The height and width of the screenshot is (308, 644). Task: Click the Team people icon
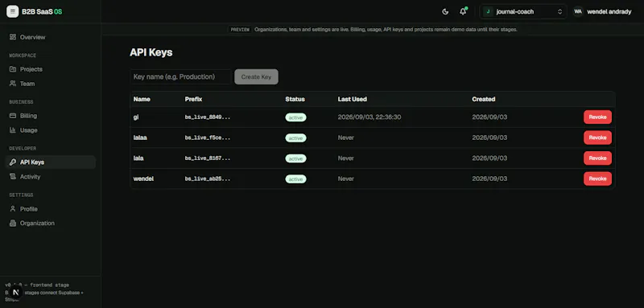[13, 84]
